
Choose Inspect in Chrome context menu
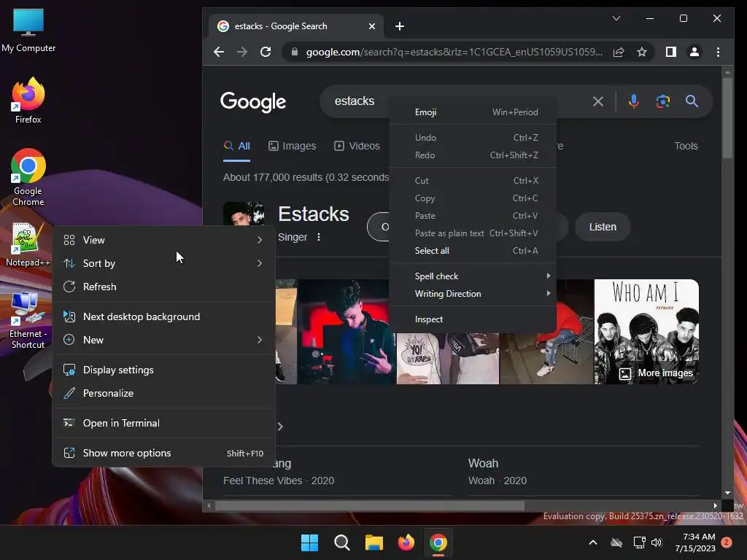473,319
